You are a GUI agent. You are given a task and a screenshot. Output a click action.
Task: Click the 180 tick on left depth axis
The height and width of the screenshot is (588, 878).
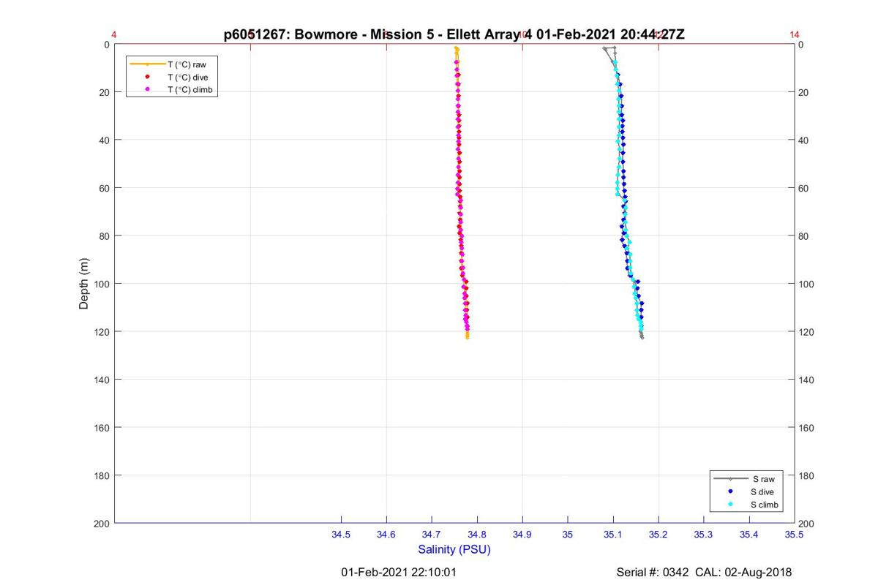pos(102,475)
